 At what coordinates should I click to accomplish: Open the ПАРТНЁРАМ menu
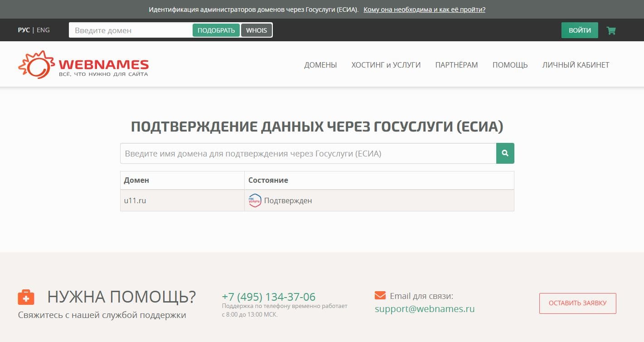coord(456,65)
